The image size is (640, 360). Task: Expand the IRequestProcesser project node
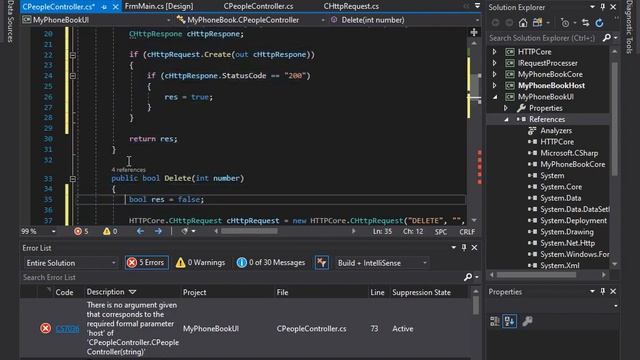[494, 63]
